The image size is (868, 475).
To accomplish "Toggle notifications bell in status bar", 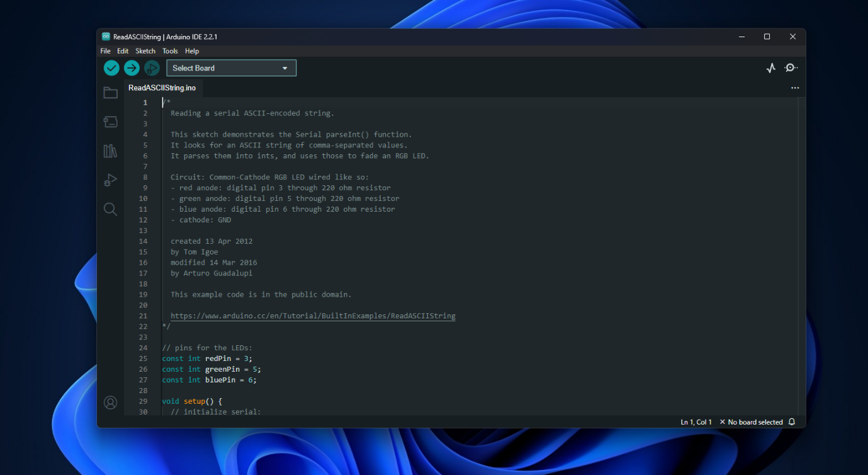I will pyautogui.click(x=792, y=422).
